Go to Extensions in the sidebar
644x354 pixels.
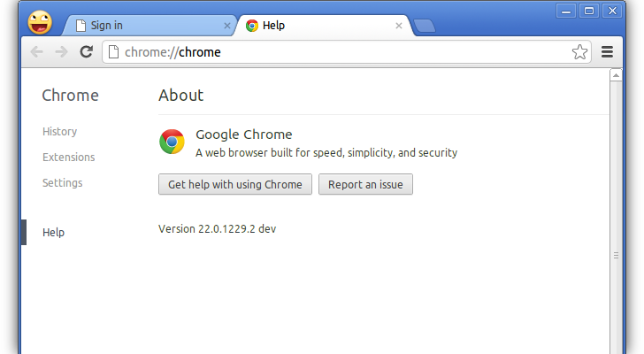tap(69, 157)
